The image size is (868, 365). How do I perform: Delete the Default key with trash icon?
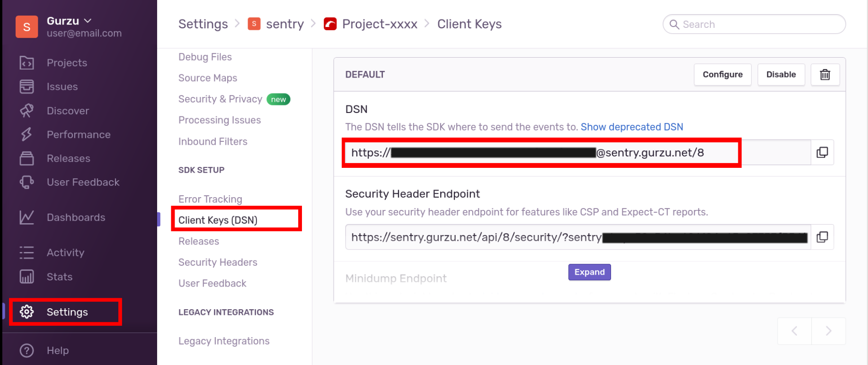pos(825,75)
